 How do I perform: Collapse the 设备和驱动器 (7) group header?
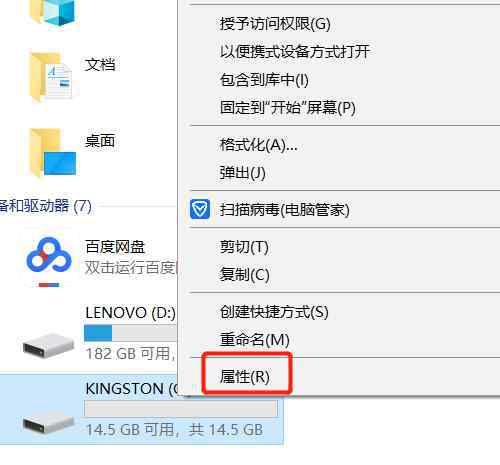click(45, 206)
